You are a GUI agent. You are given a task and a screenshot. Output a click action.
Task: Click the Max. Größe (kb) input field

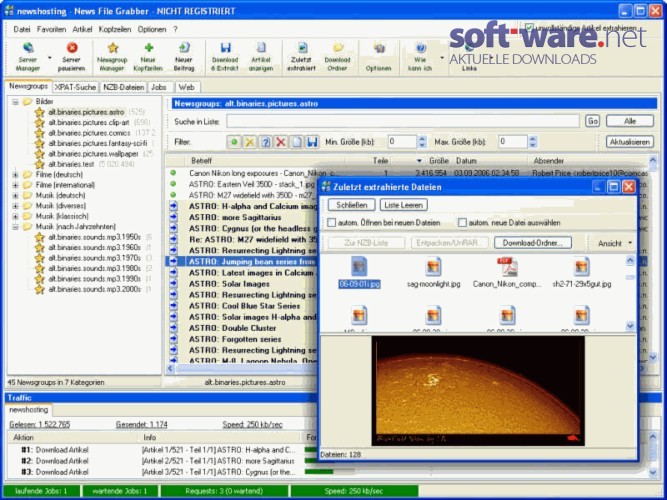pyautogui.click(x=513, y=142)
